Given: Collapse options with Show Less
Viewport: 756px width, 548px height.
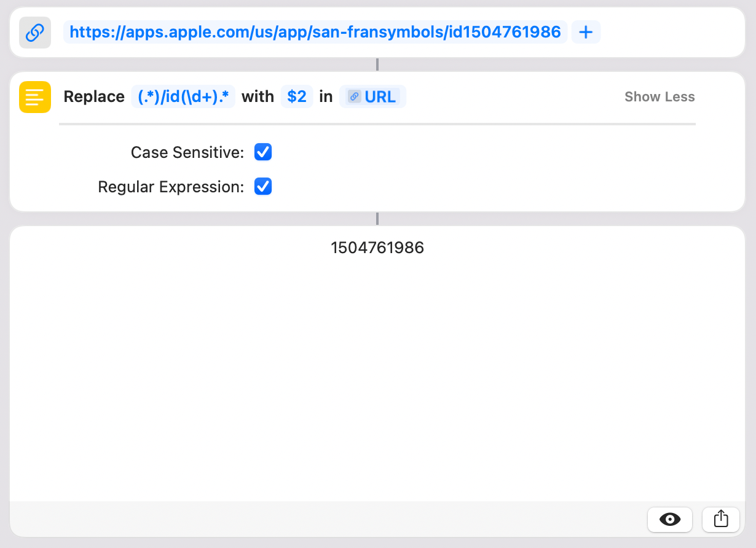Looking at the screenshot, I should click(660, 97).
